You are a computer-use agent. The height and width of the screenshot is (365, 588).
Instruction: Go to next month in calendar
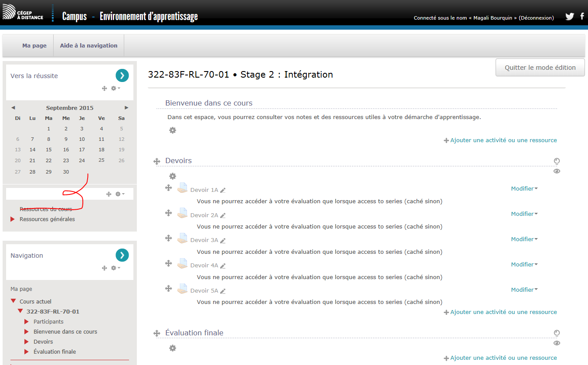click(126, 108)
